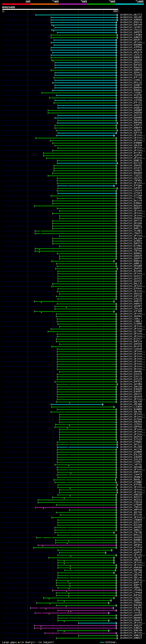Screen dimensions: 146x644
Task: Click hit name UniRef100_A7QA45
Action: click(x=131, y=50)
